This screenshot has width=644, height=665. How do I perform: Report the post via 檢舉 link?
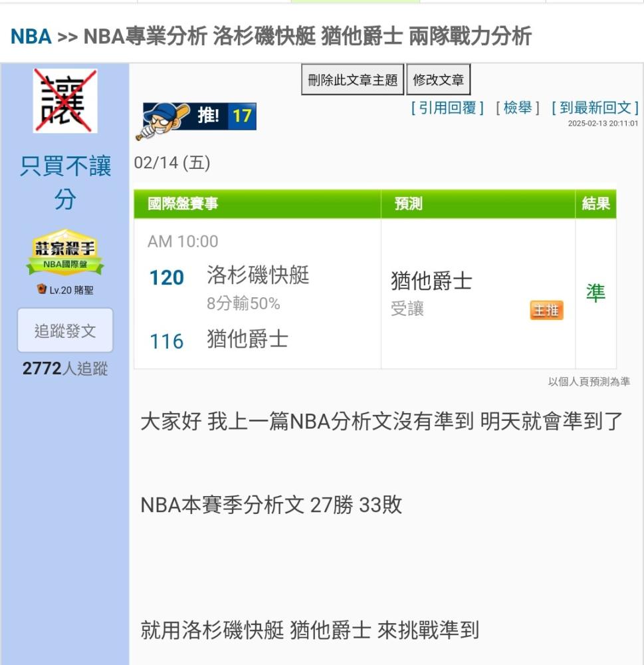[x=518, y=108]
